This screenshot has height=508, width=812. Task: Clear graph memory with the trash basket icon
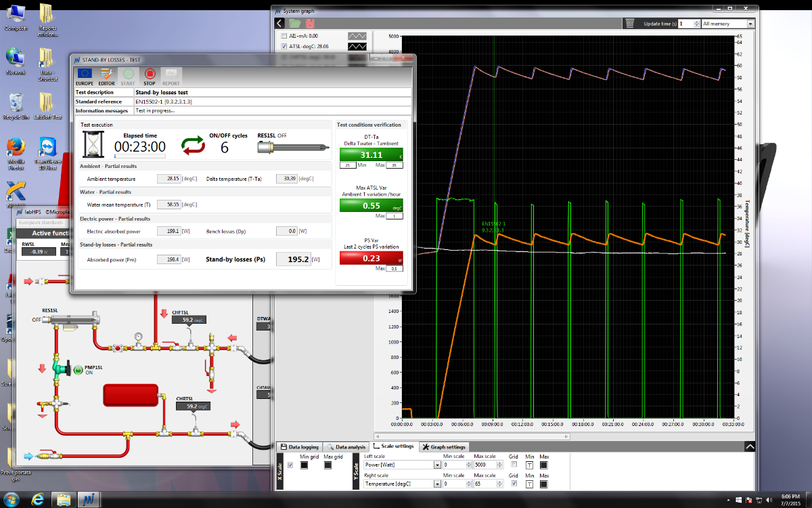pos(630,23)
